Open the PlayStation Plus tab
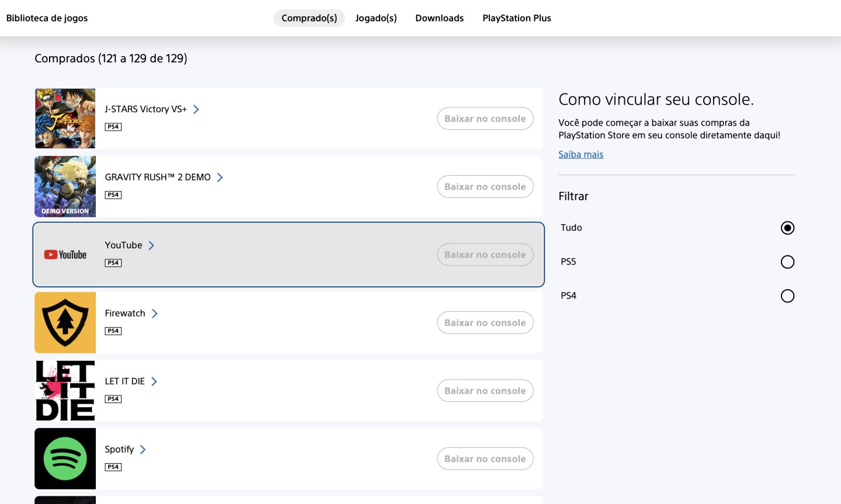This screenshot has width=841, height=504. [x=517, y=18]
